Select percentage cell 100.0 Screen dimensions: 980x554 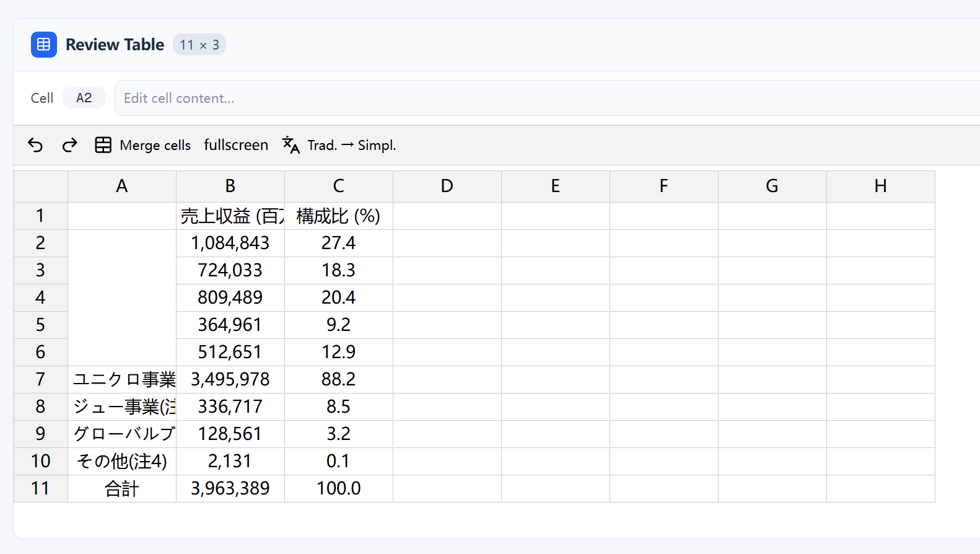[x=339, y=489]
